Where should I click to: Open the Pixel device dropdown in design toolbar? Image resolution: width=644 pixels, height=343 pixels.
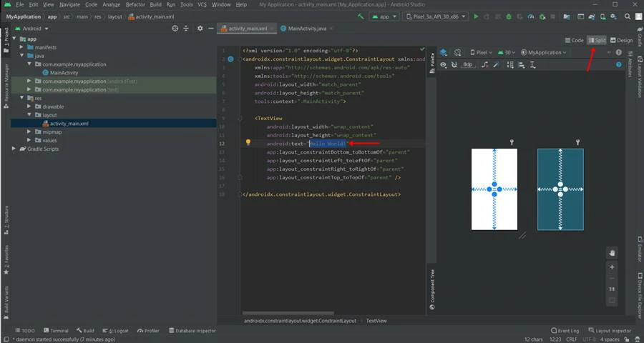481,52
